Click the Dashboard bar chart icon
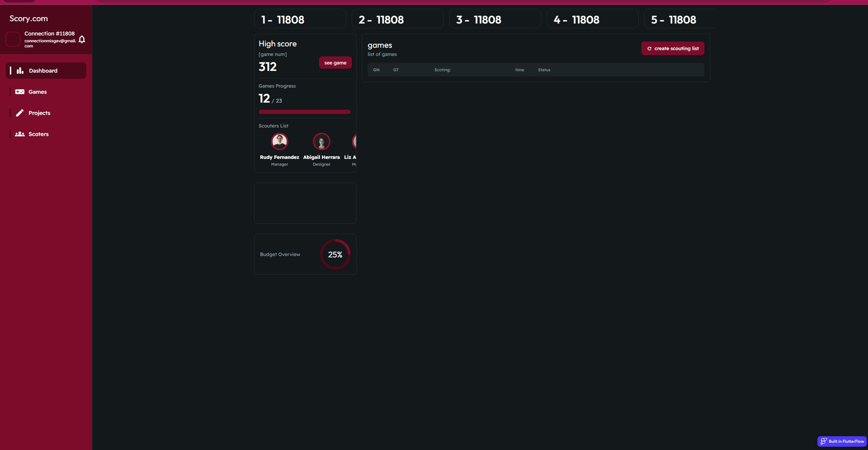 (20, 71)
